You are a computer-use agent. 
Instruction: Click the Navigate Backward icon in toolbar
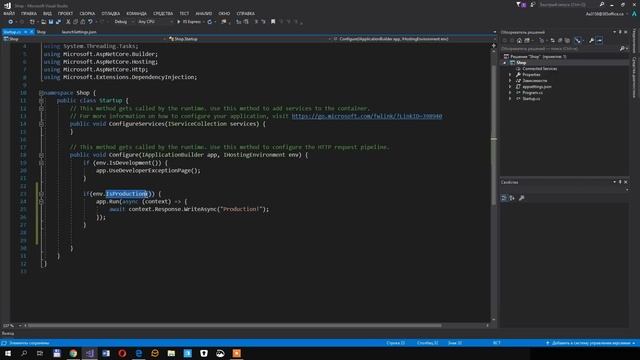(x=11, y=22)
